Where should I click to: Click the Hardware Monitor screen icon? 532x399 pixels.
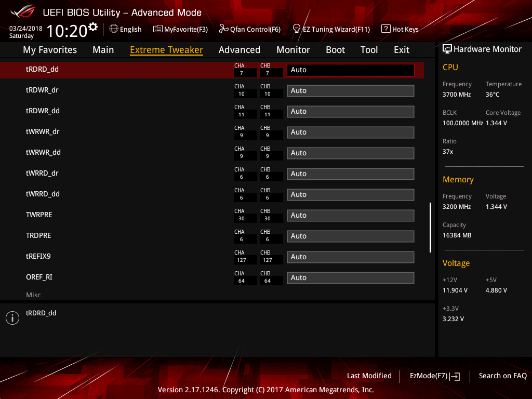pyautogui.click(x=447, y=49)
